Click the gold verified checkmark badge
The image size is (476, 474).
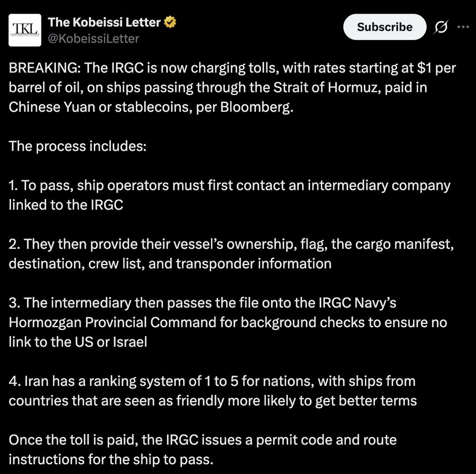pyautogui.click(x=171, y=21)
